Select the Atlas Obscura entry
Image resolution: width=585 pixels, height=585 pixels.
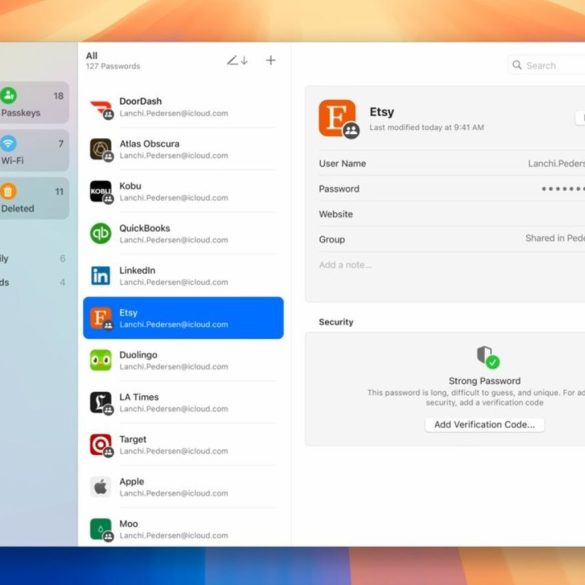click(x=183, y=149)
